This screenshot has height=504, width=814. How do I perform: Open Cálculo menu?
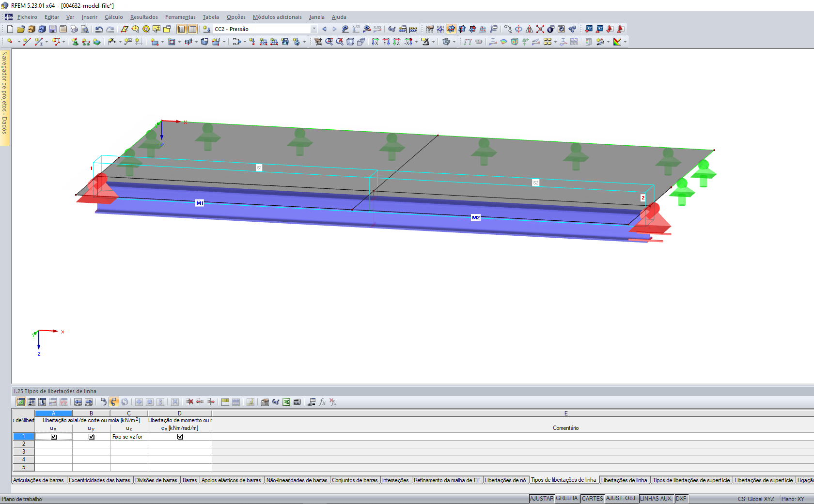pyautogui.click(x=114, y=17)
